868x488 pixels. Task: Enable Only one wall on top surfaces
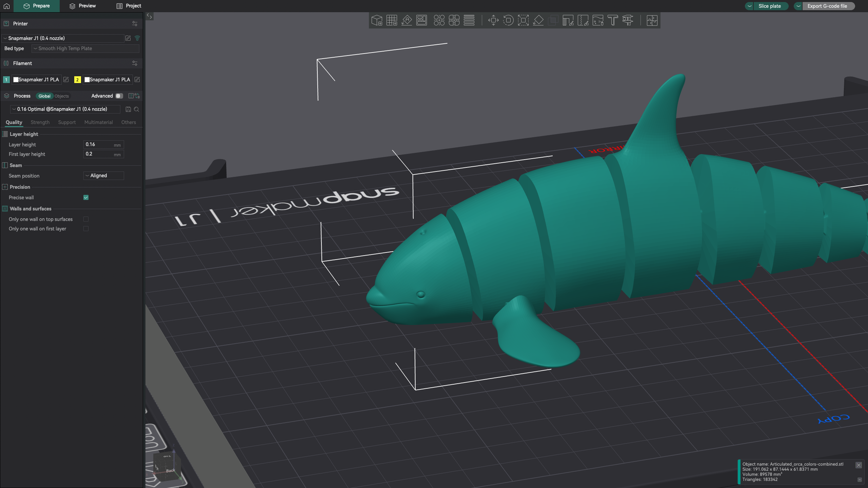pos(86,219)
